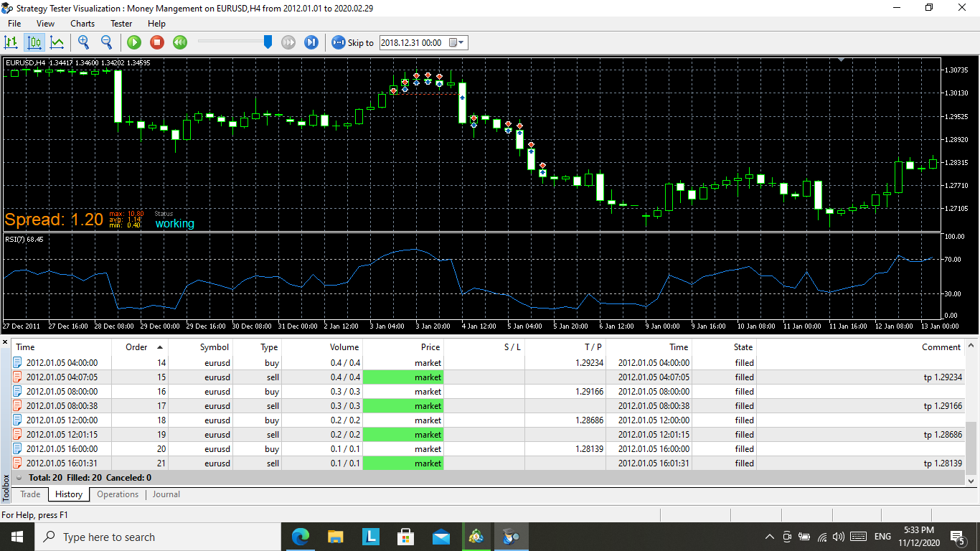This screenshot has width=980, height=551.
Task: Open the Tester menu
Action: click(121, 24)
